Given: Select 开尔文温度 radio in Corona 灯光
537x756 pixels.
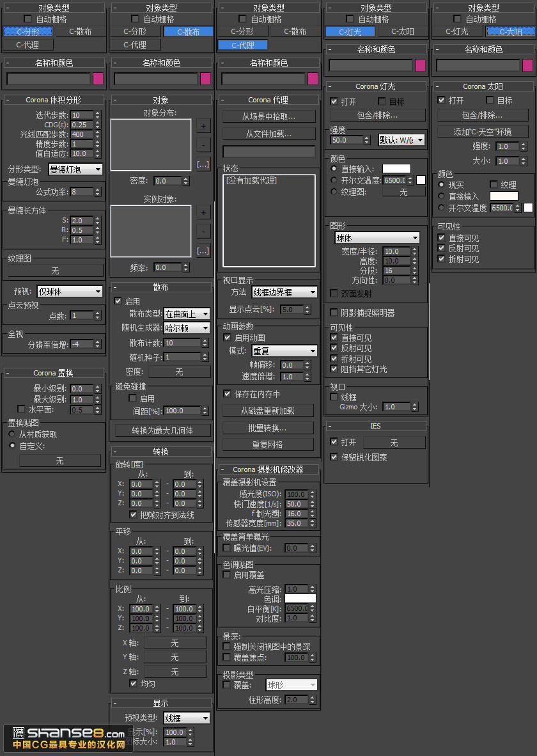Looking at the screenshot, I should [x=334, y=180].
